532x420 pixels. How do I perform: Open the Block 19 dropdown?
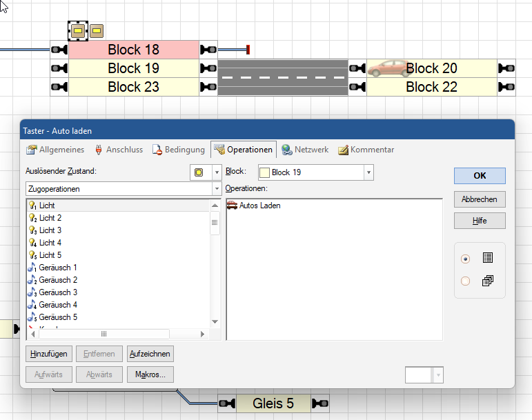coord(368,172)
